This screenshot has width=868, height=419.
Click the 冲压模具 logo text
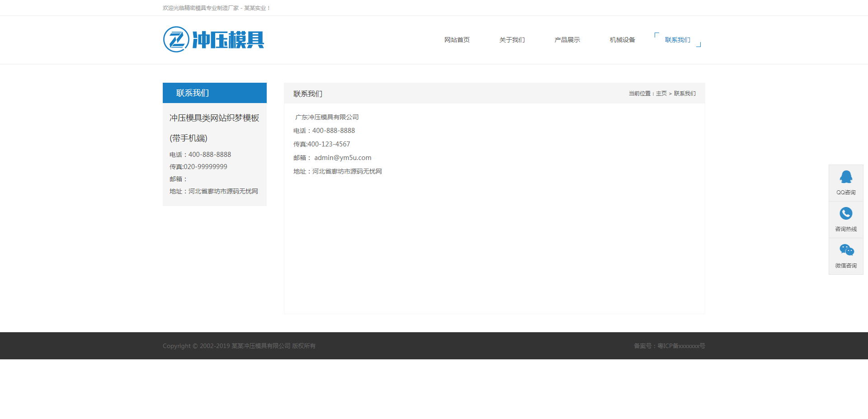pos(228,40)
